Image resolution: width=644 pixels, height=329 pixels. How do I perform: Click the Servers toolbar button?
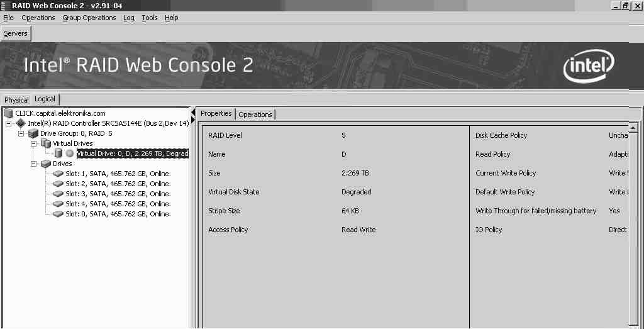(16, 33)
